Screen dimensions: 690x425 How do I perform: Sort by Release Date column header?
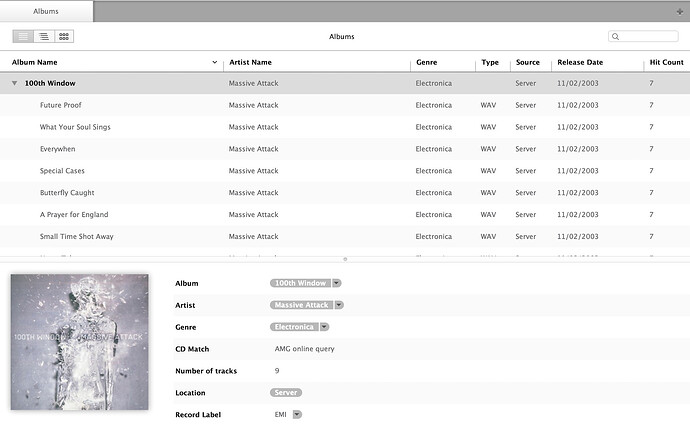click(x=580, y=62)
